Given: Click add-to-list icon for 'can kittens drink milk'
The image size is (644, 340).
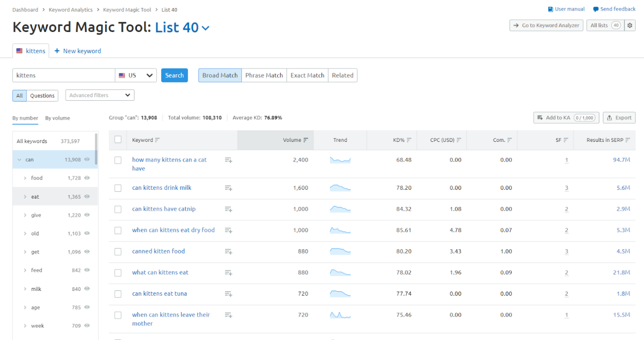Looking at the screenshot, I should 229,188.
